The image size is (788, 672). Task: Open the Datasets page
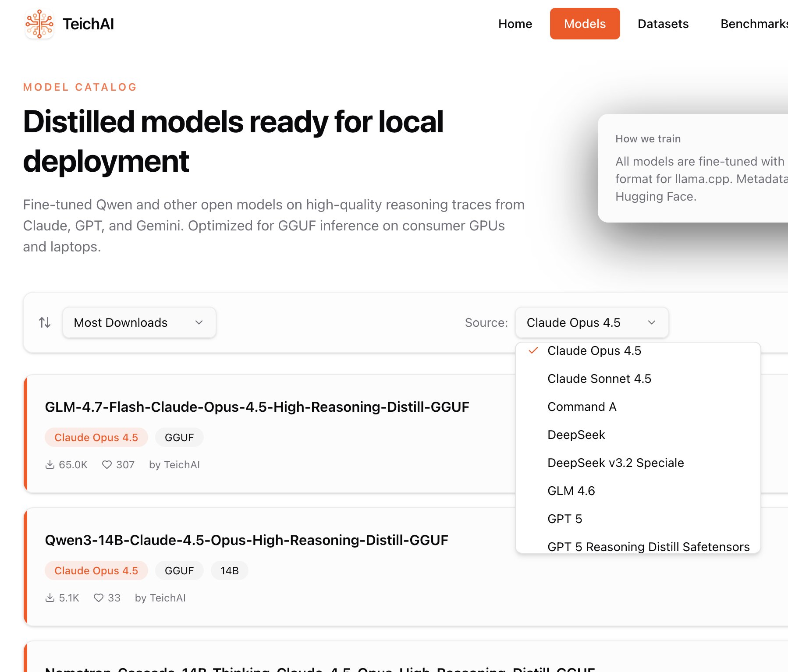click(663, 24)
